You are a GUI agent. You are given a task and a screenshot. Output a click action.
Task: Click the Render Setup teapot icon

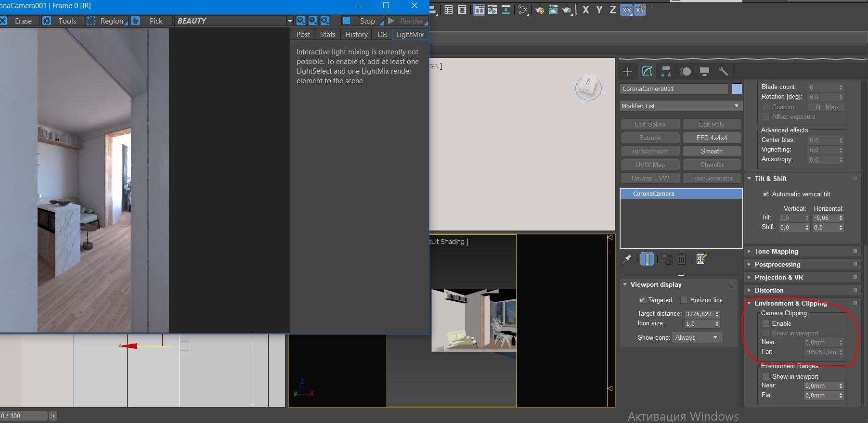540,10
